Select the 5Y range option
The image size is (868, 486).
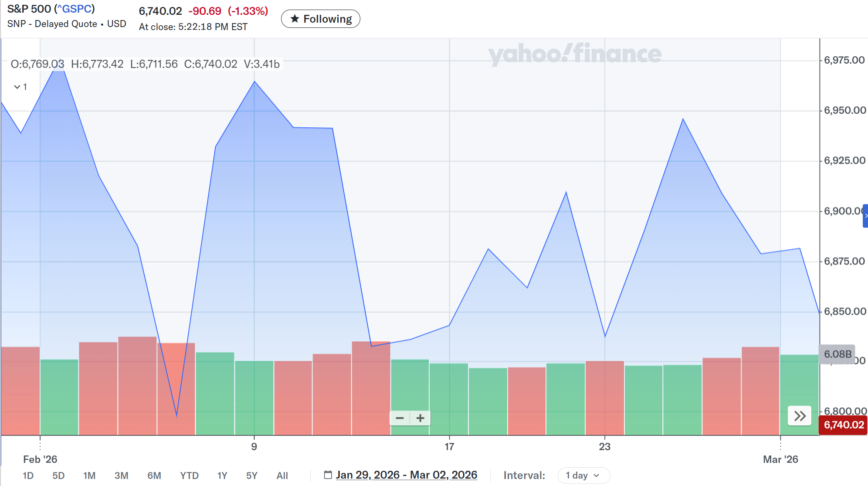point(251,476)
